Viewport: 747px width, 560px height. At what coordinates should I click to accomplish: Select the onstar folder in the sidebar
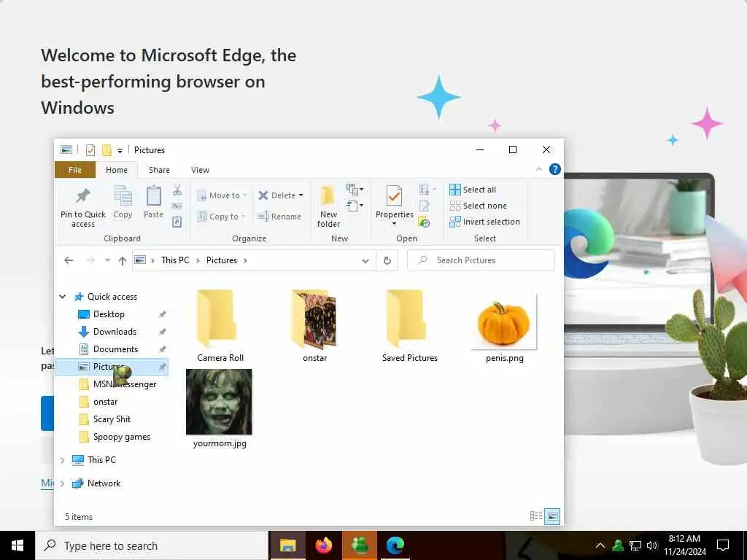click(105, 402)
